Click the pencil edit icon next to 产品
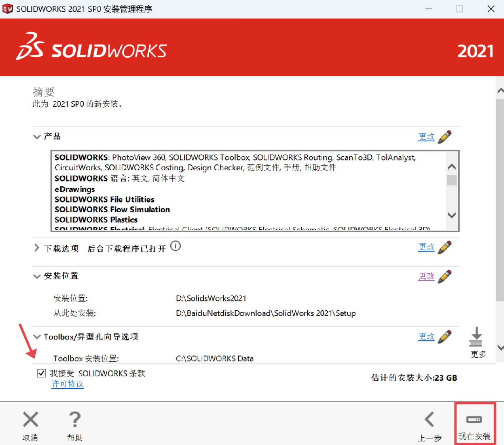Screen dimensions: 504x445 [x=445, y=137]
